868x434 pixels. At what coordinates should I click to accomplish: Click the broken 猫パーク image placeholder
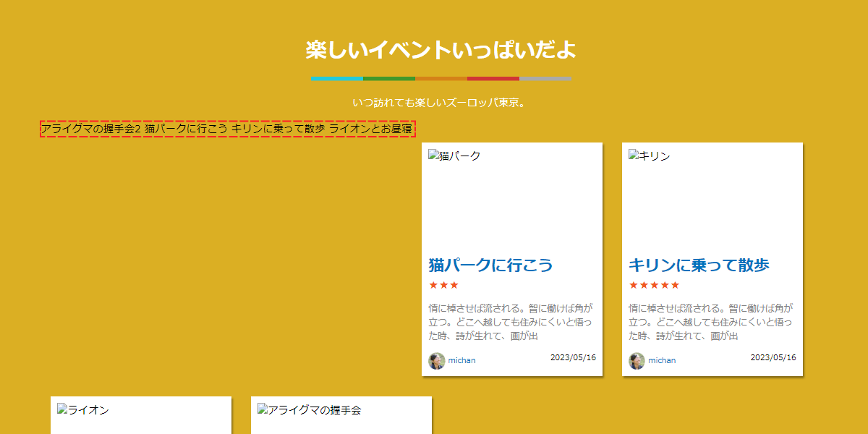coord(454,156)
